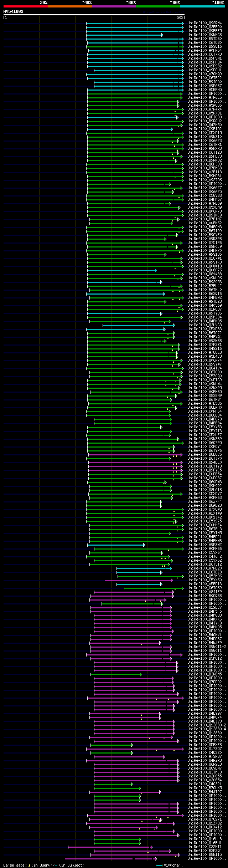Select the UniRef100_B6SQT6 label

(204, 294)
